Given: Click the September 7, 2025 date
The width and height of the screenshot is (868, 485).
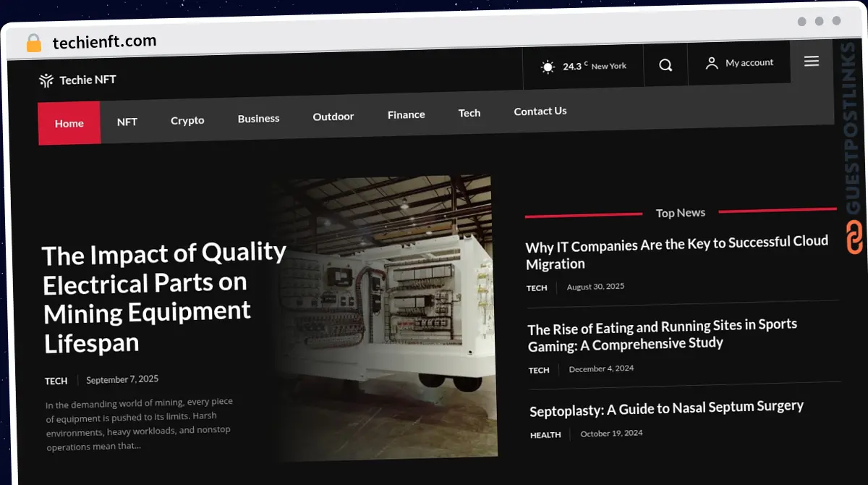Looking at the screenshot, I should 122,379.
